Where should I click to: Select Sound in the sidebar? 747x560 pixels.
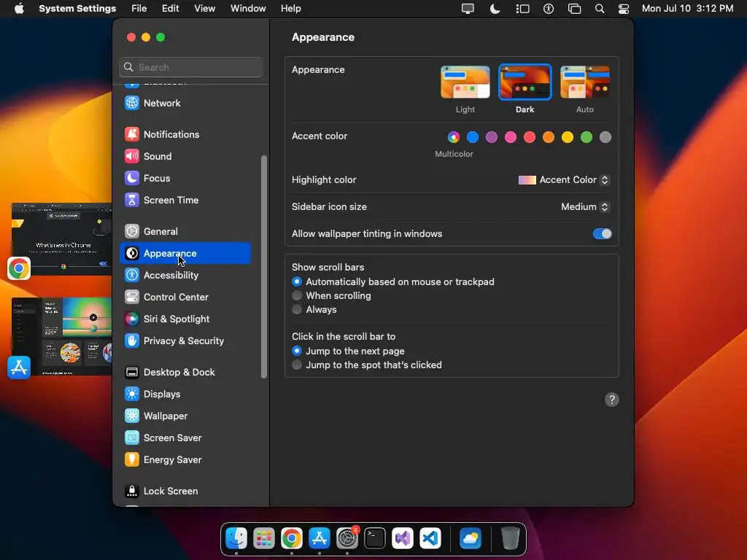click(185, 156)
